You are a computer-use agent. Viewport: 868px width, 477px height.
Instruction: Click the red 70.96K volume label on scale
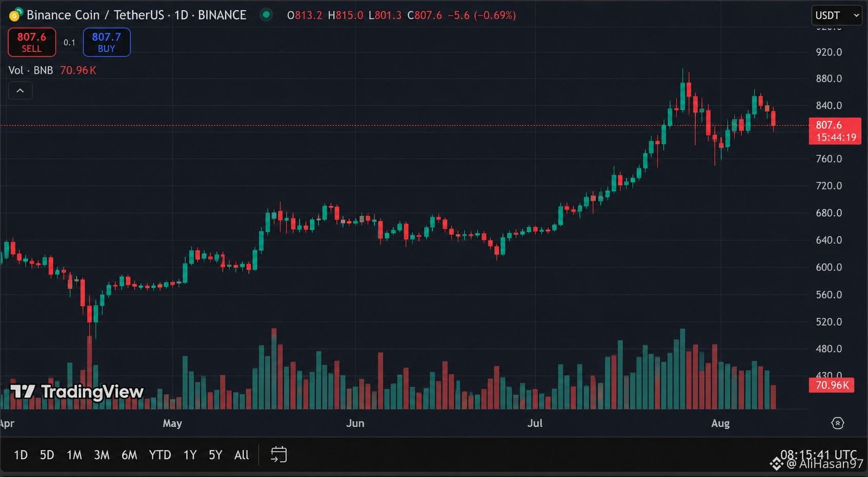click(x=832, y=385)
